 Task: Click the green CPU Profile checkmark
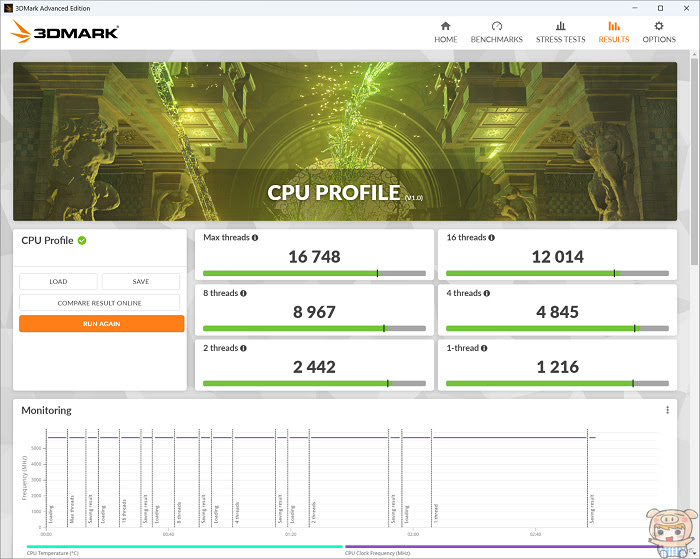pos(82,240)
